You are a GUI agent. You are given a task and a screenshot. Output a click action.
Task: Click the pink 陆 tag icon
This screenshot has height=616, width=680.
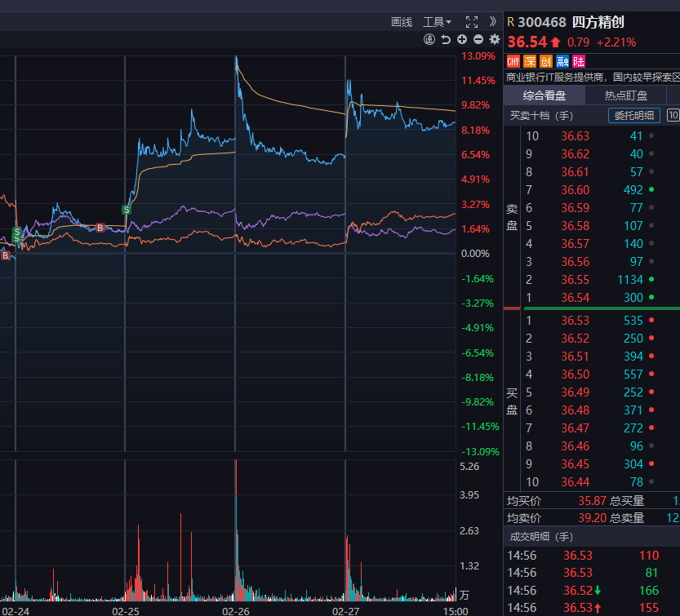579,61
